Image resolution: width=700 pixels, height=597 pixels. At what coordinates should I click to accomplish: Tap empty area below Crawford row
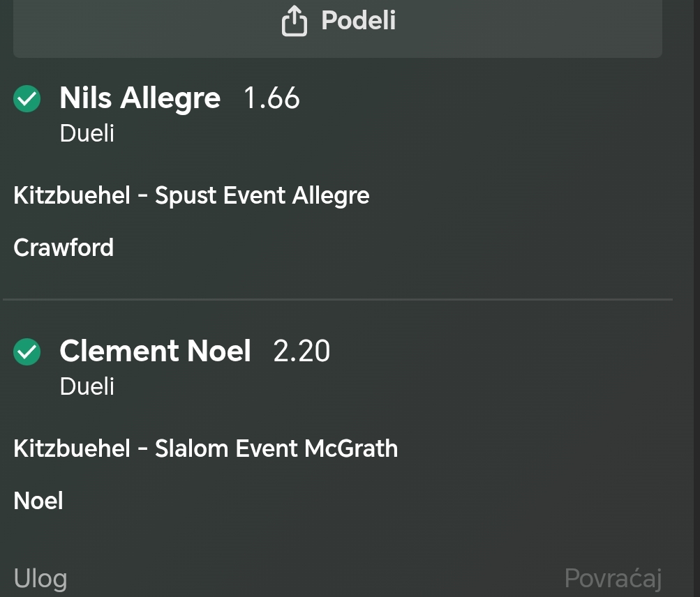(338, 279)
